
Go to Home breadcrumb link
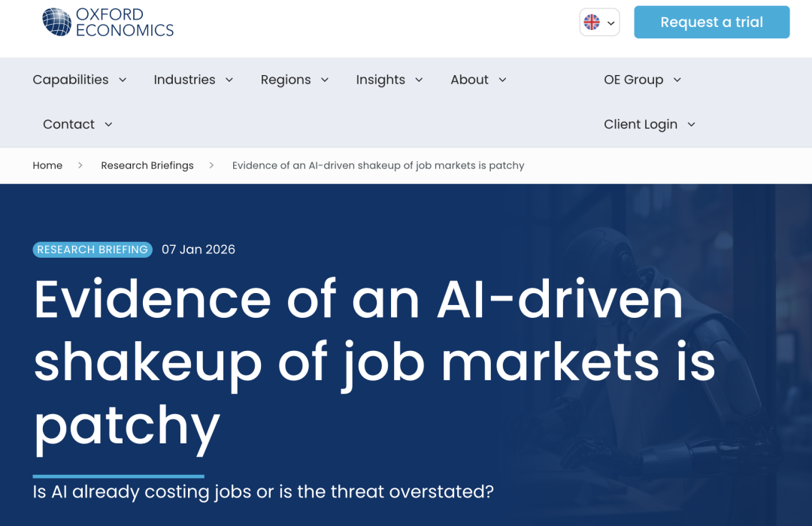tap(47, 165)
